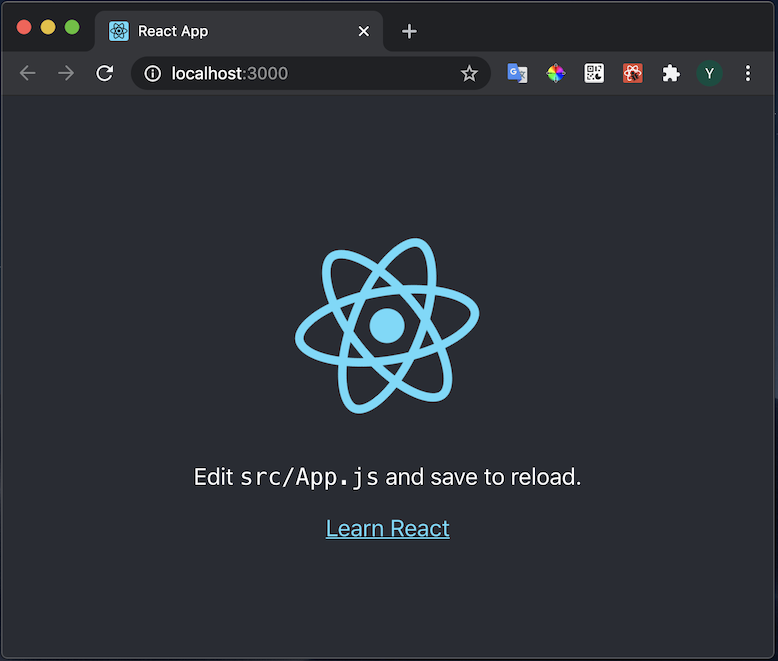The image size is (778, 661).
Task: Click the 'Edit src/App.js and save to reload.' text
Action: [387, 477]
